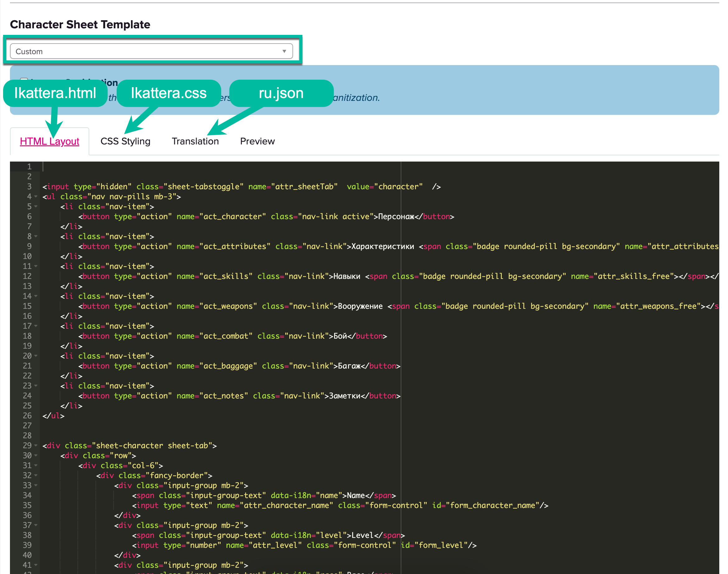Click fold arrow beside line 14
Screen dimensions: 728x574
[35, 296]
